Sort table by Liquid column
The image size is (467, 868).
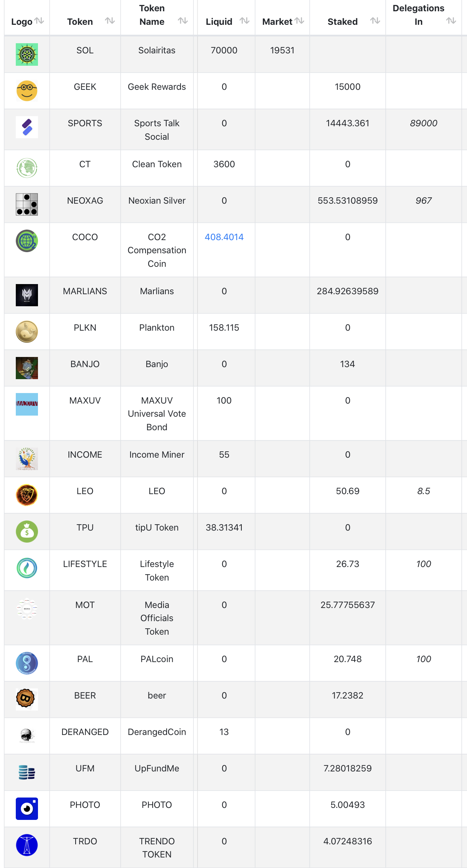tap(244, 21)
